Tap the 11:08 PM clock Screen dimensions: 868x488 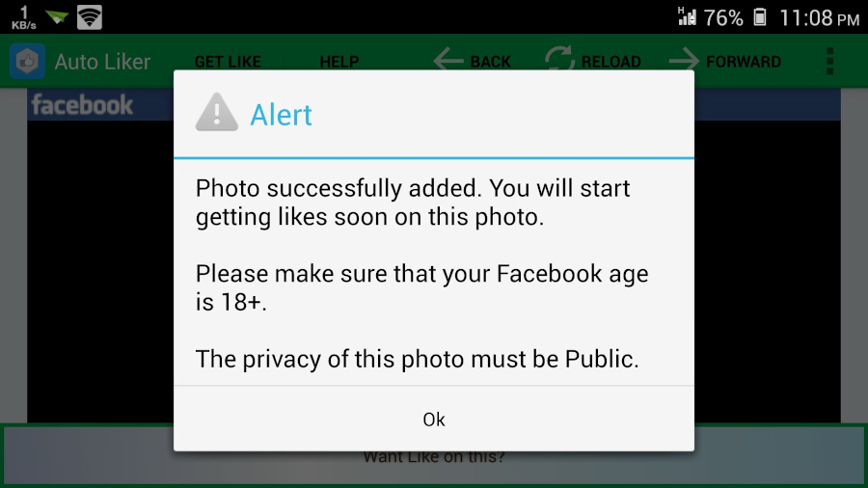(x=819, y=17)
